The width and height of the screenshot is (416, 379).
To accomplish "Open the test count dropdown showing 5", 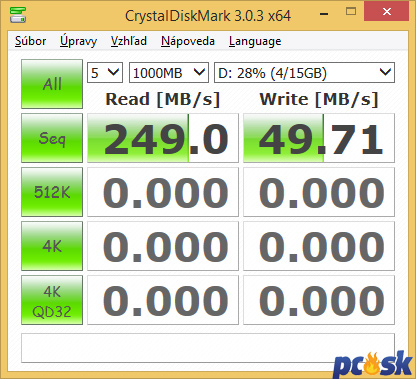I will point(105,72).
